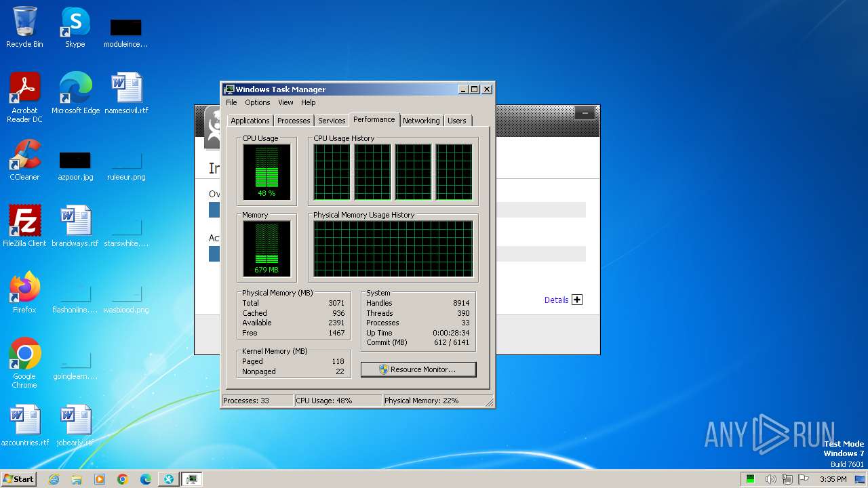Open FileZilla Client shortcut
The image size is (868, 488).
pos(24,226)
